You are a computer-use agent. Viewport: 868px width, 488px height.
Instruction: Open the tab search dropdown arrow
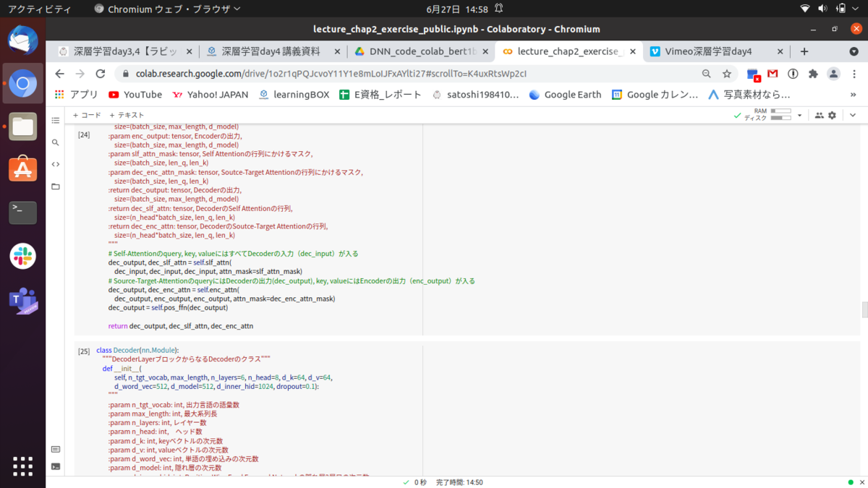click(853, 51)
